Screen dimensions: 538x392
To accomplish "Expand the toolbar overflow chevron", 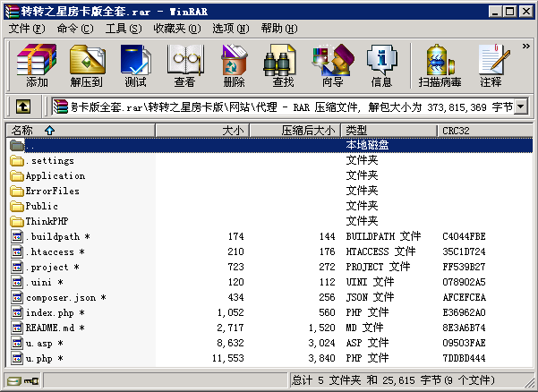I will [525, 45].
